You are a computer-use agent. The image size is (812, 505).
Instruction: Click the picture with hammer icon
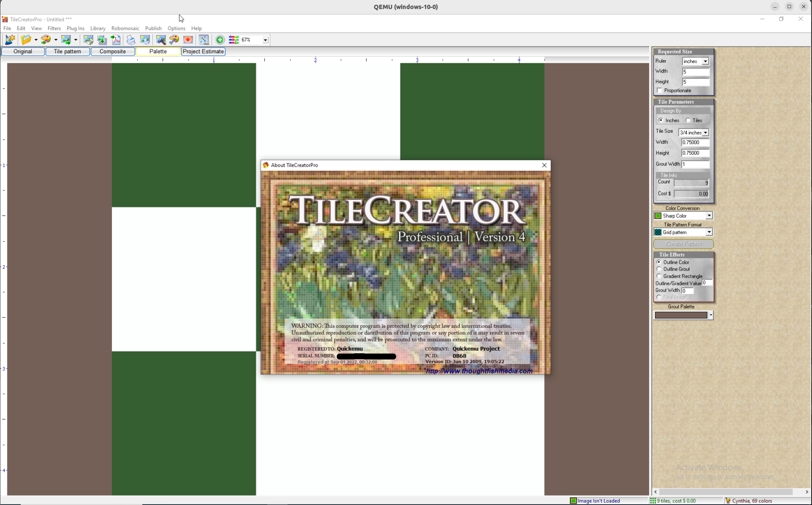pos(161,40)
